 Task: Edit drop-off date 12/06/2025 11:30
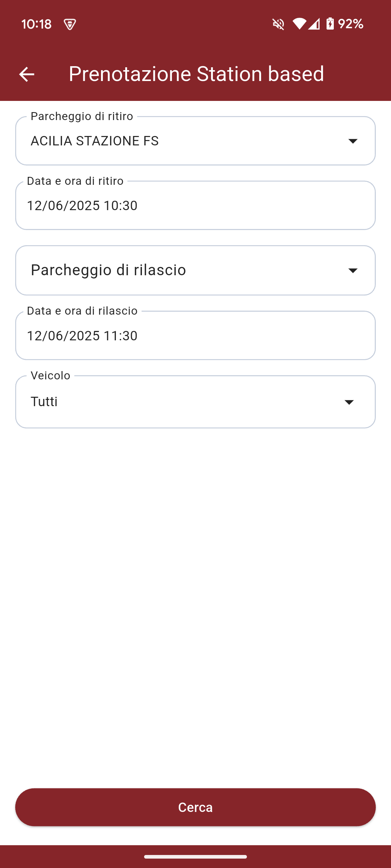(x=83, y=336)
